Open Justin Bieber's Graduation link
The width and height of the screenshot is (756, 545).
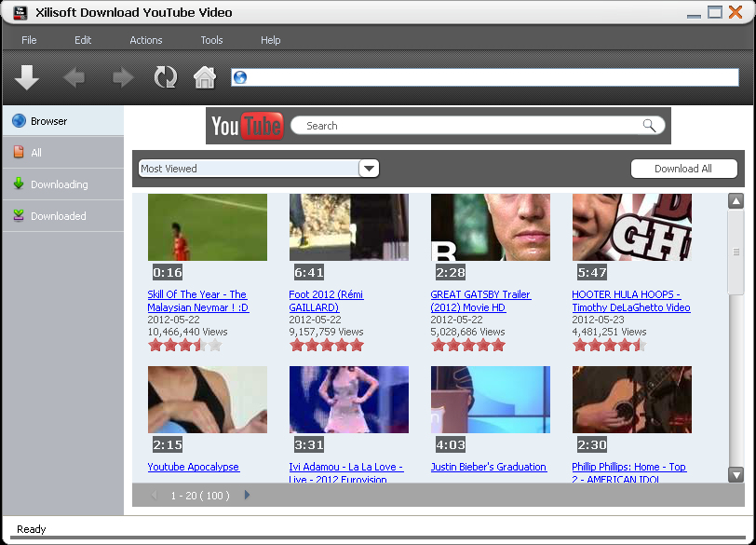tap(489, 467)
